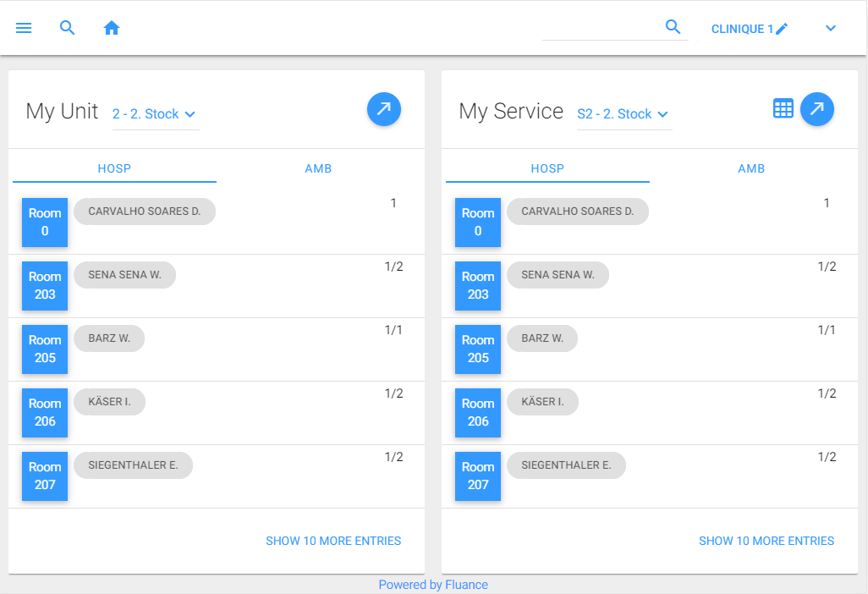Show 10 more entries in My Service

(x=766, y=541)
